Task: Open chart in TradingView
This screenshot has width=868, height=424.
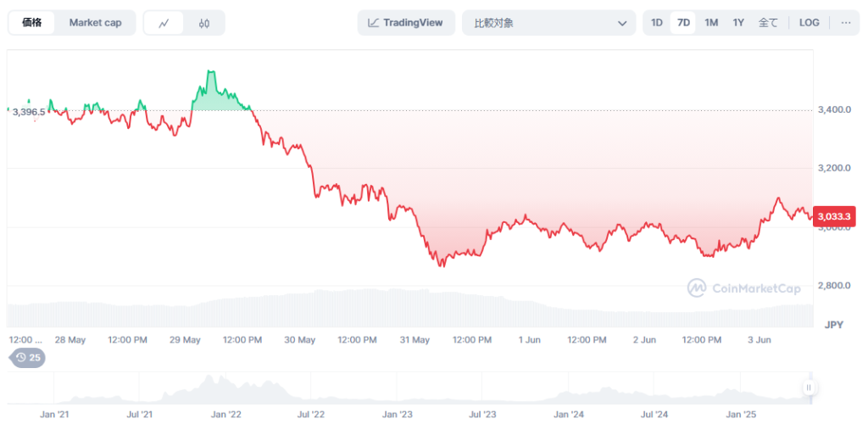Action: click(x=406, y=23)
